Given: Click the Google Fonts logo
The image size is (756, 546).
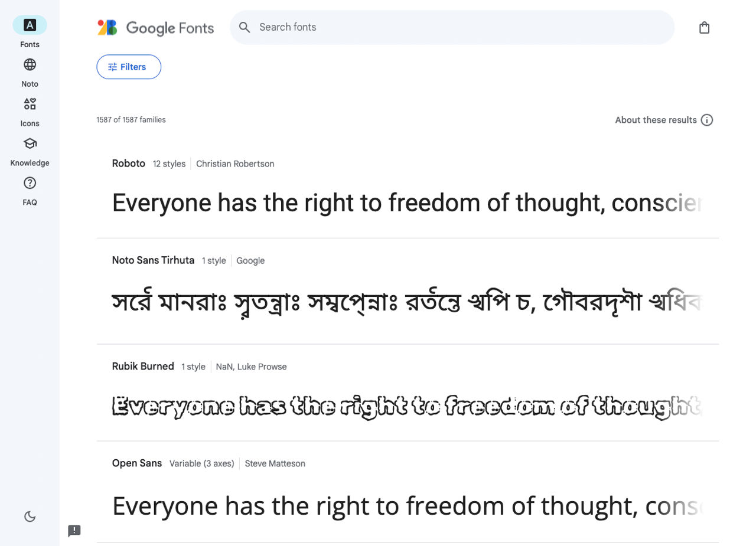Looking at the screenshot, I should [x=156, y=28].
